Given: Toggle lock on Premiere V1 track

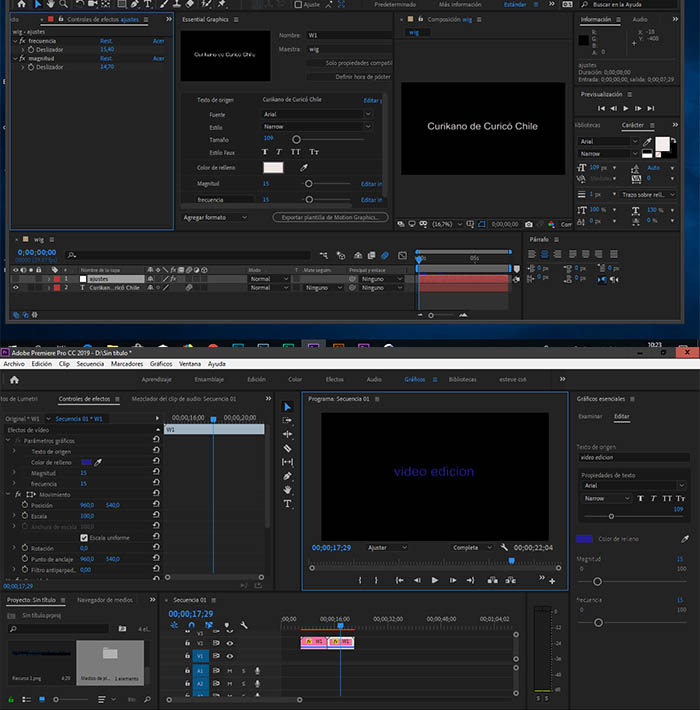Looking at the screenshot, I should (x=187, y=656).
